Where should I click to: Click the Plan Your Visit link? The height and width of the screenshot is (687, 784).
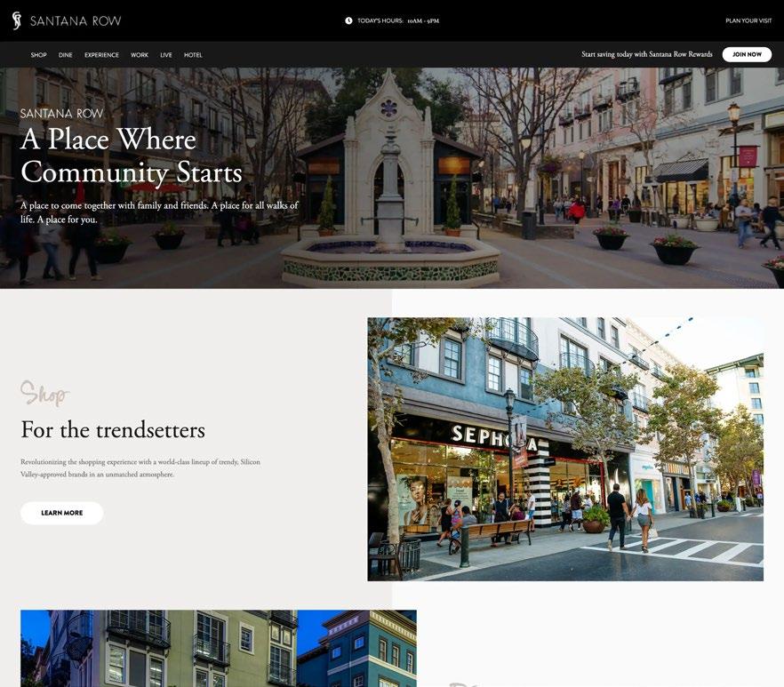[x=748, y=20]
